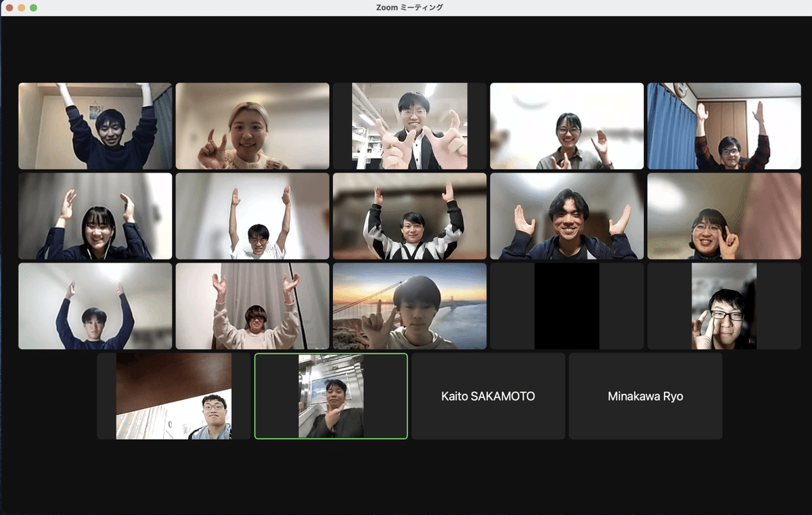Select the participant posing with double finger guns
Screen dimensions: 812x515
tap(409, 126)
